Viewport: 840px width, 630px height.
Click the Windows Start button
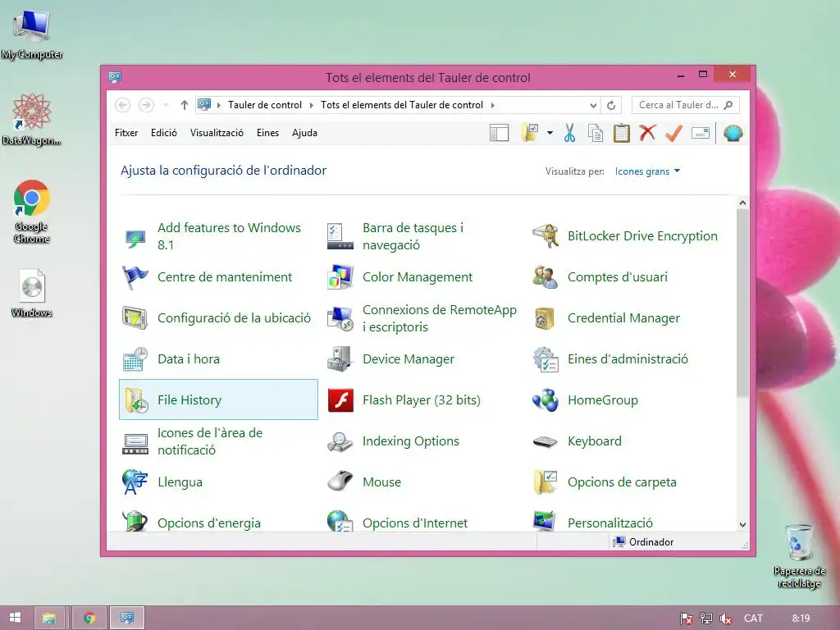pyautogui.click(x=15, y=618)
